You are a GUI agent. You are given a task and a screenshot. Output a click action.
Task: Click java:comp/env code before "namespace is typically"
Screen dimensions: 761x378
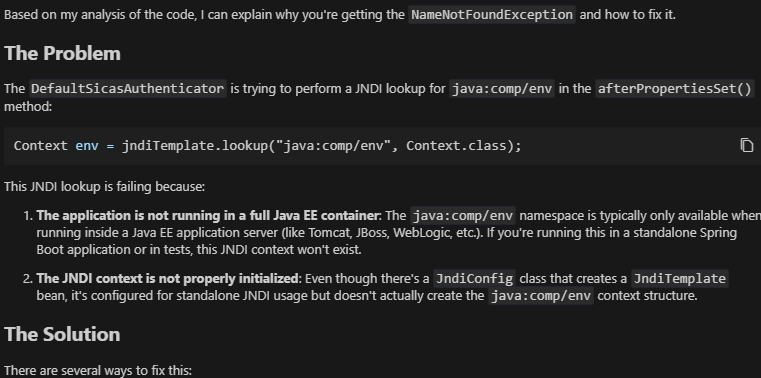(463, 215)
